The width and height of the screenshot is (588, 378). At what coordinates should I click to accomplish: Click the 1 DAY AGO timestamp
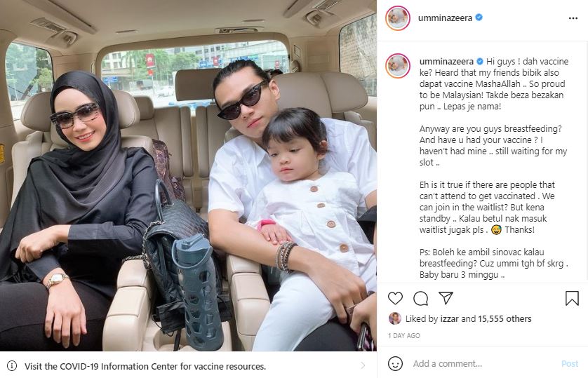point(404,336)
